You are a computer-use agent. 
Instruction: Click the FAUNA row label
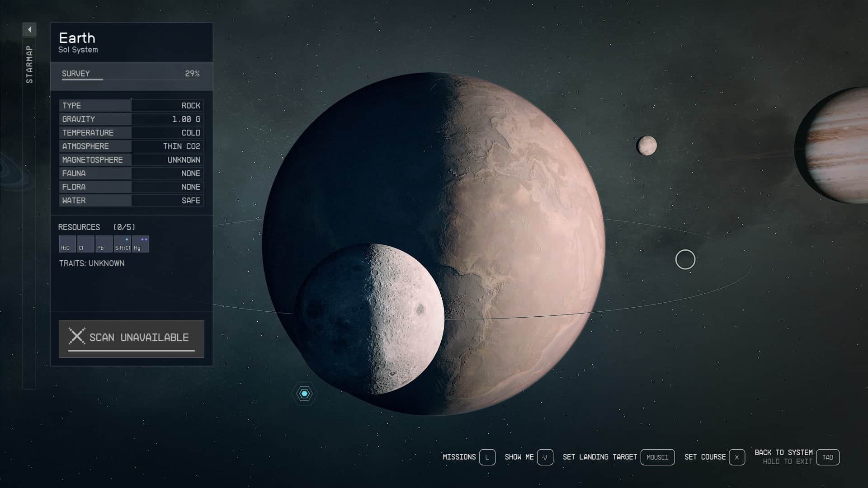pos(74,174)
